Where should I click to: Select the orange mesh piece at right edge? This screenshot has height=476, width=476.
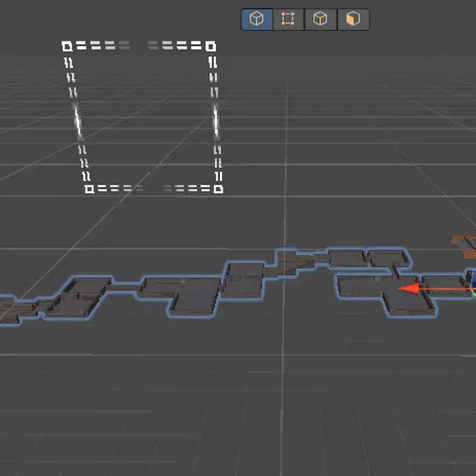click(x=465, y=246)
